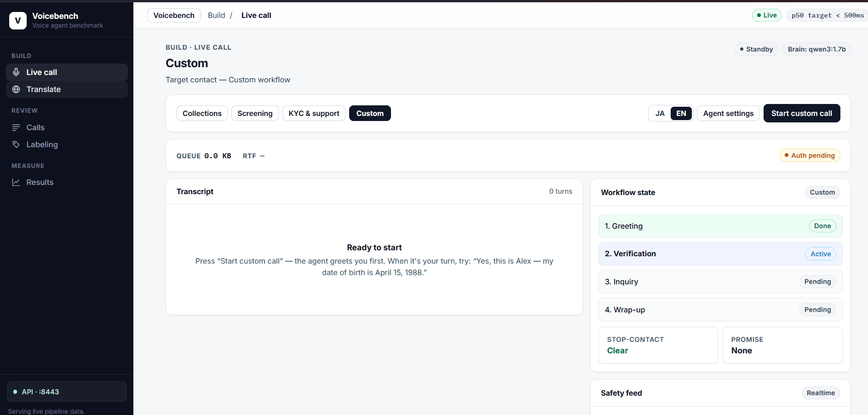Click the Auth pending badge
The height and width of the screenshot is (415, 868).
(x=810, y=156)
